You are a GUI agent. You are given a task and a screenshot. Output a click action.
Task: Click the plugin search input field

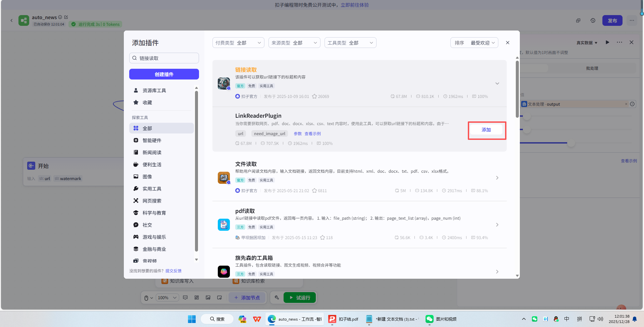pos(164,58)
